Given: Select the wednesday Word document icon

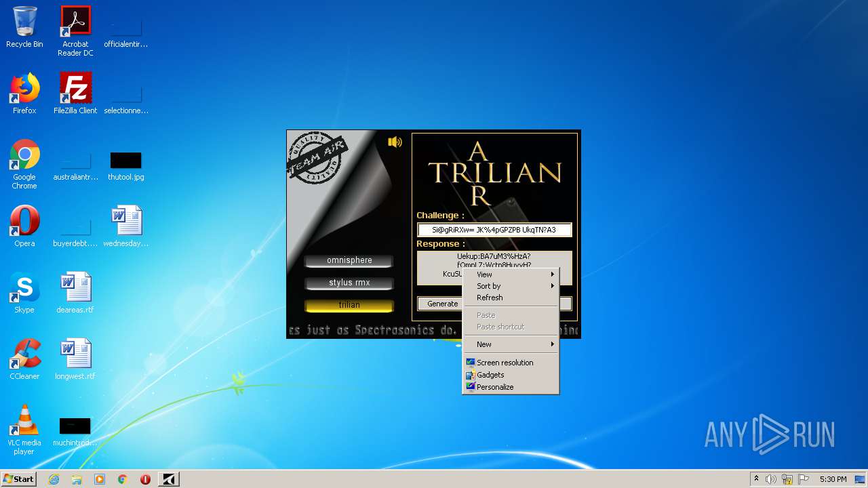Looking at the screenshot, I should [x=126, y=226].
